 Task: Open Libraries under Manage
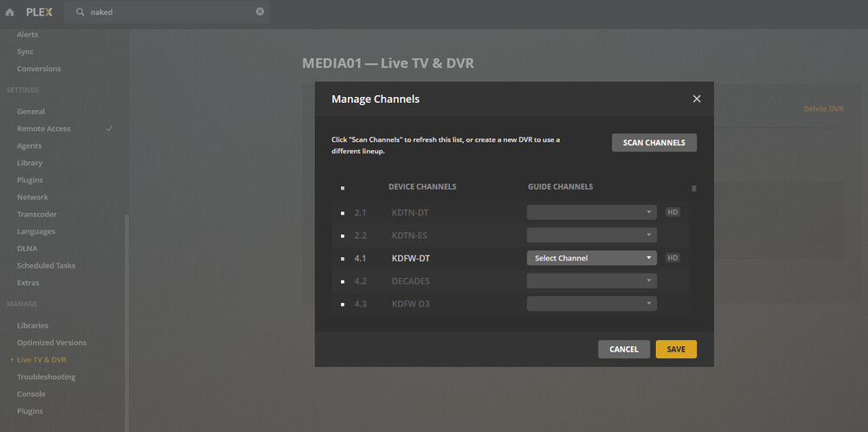coord(32,326)
